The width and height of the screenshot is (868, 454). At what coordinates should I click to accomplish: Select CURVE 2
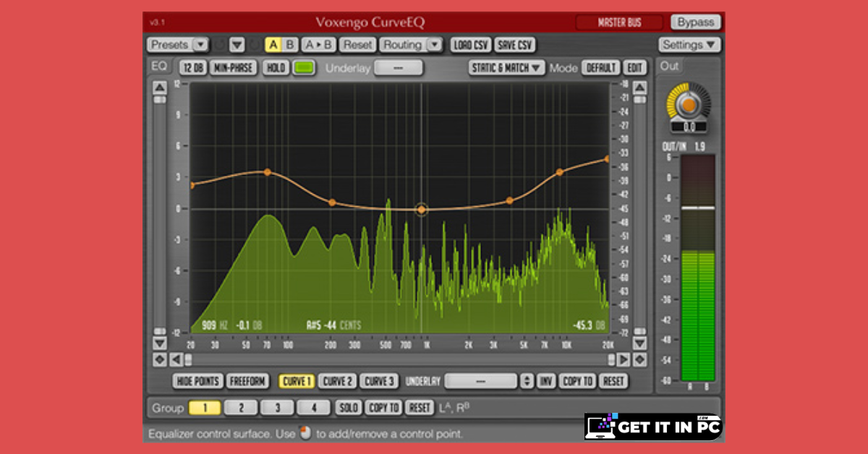[338, 381]
